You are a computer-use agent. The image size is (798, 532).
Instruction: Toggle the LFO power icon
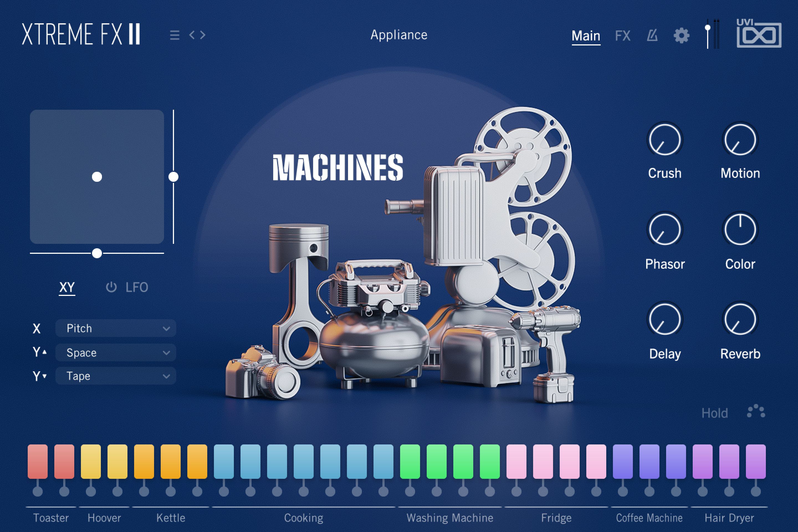(111, 287)
